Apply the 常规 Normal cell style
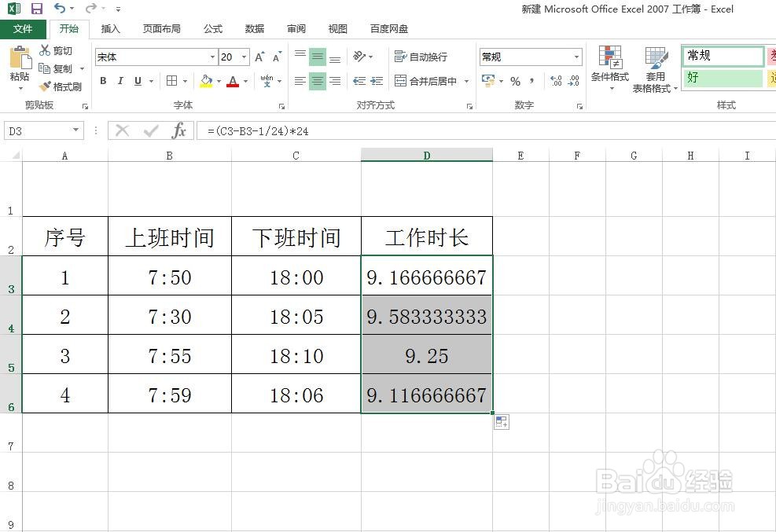 [x=723, y=55]
